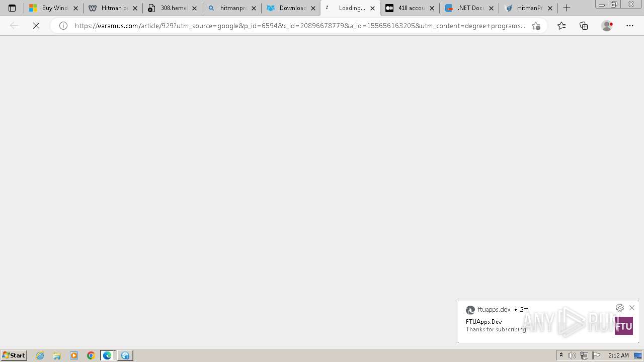Open network status tray icon

pyautogui.click(x=584, y=355)
